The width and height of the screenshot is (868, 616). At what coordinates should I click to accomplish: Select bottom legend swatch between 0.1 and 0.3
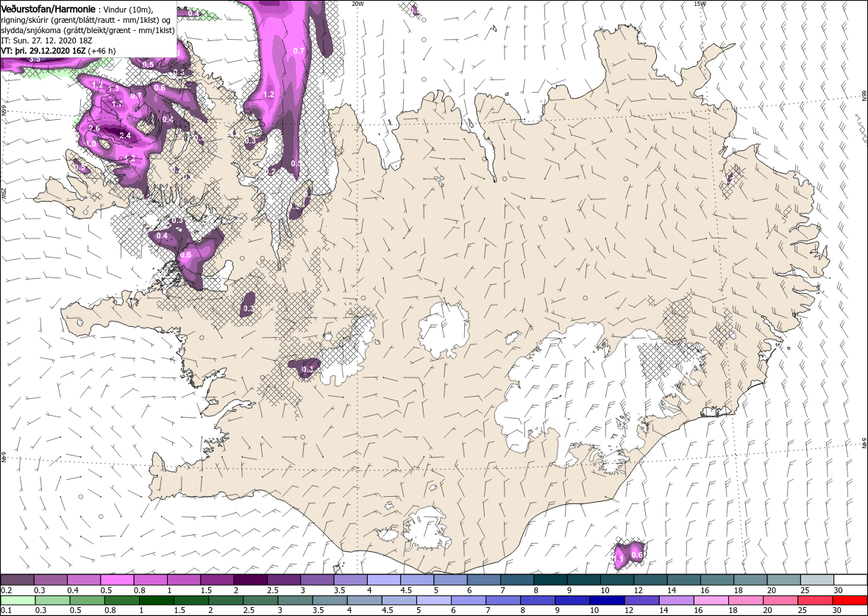pos(18,601)
